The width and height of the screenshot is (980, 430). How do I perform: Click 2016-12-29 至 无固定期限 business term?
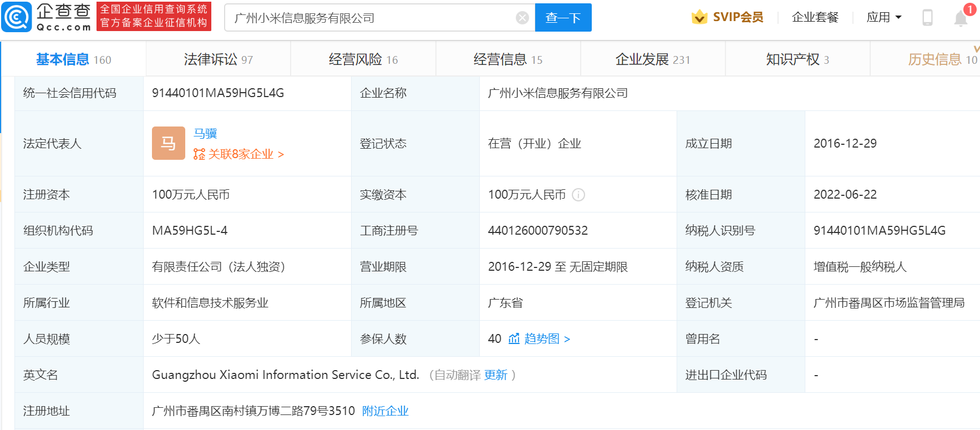tap(558, 267)
